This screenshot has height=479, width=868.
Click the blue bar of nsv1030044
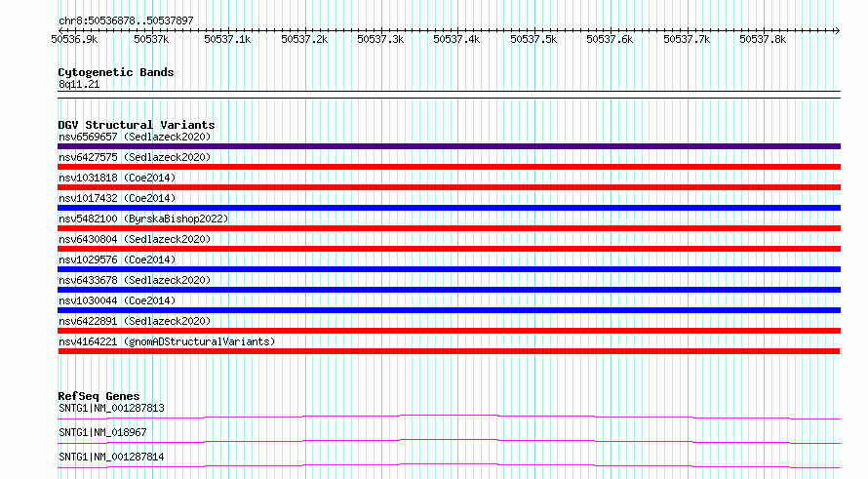click(449, 310)
